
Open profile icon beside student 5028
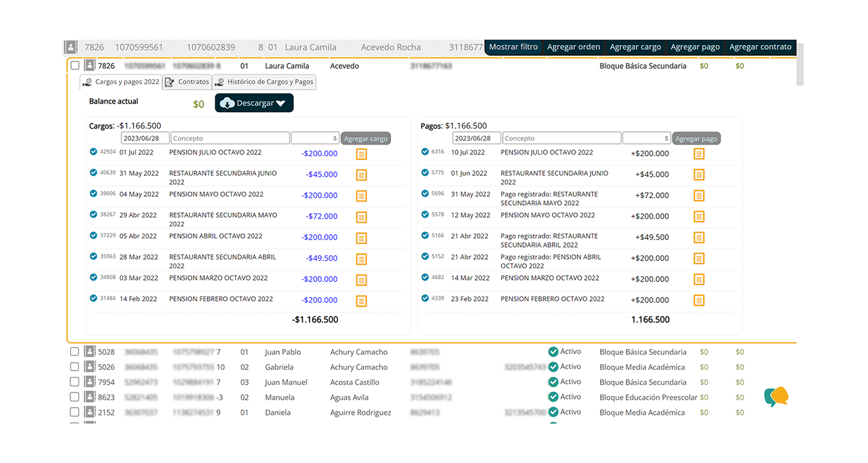coord(90,352)
